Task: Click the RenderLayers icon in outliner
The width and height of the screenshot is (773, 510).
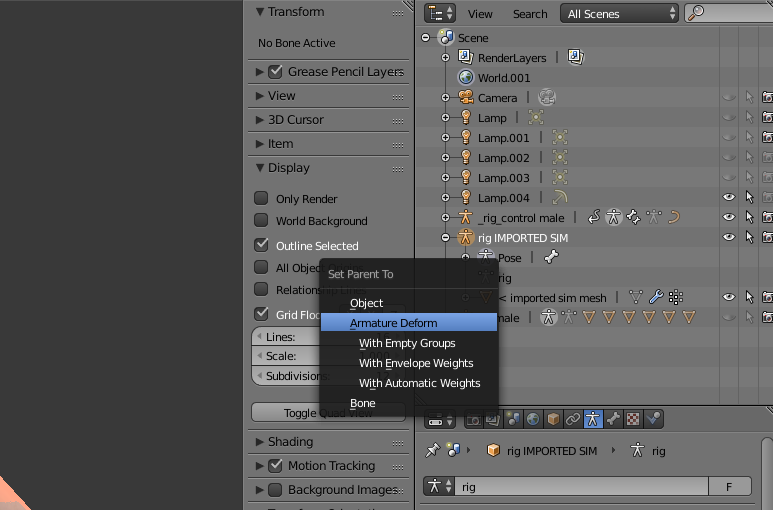Action: pos(466,57)
